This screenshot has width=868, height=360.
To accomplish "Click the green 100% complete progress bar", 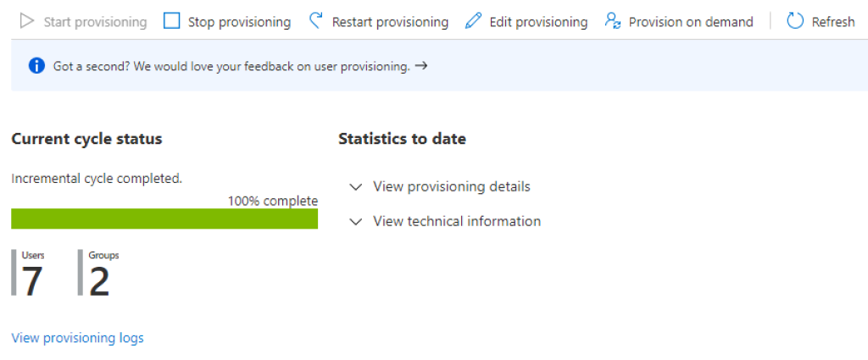I will coord(164,219).
